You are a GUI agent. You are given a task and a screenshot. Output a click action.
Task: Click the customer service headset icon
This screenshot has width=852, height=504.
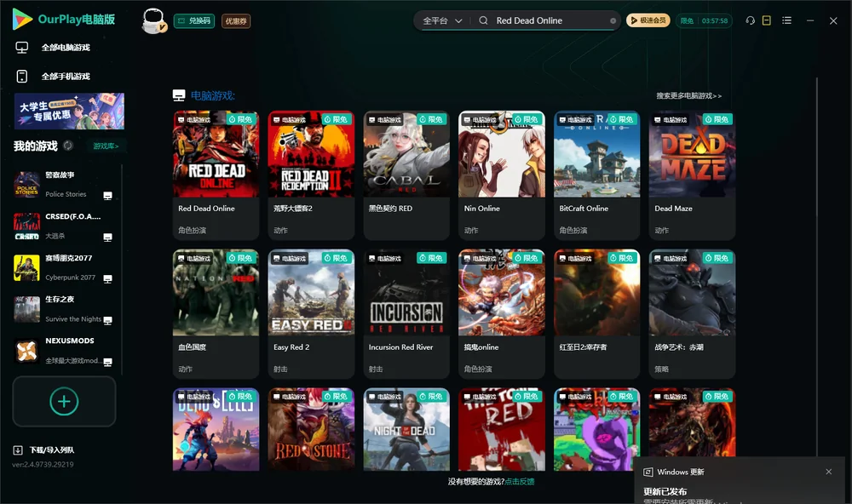pyautogui.click(x=750, y=20)
